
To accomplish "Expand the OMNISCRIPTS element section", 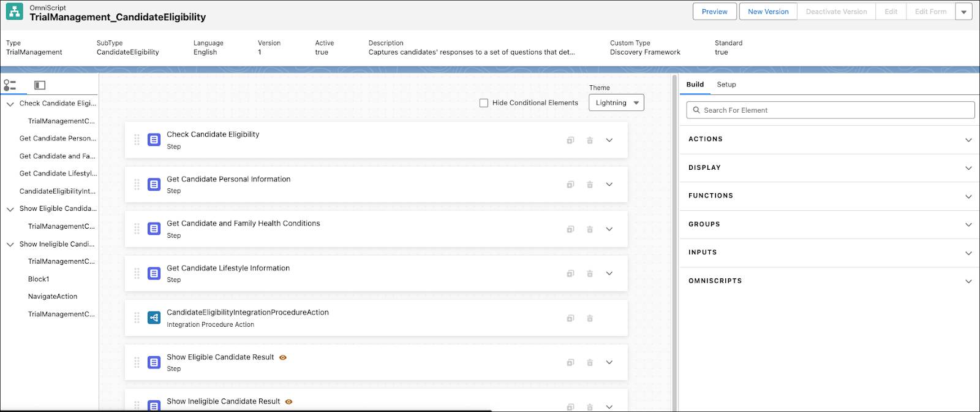I will coord(968,281).
